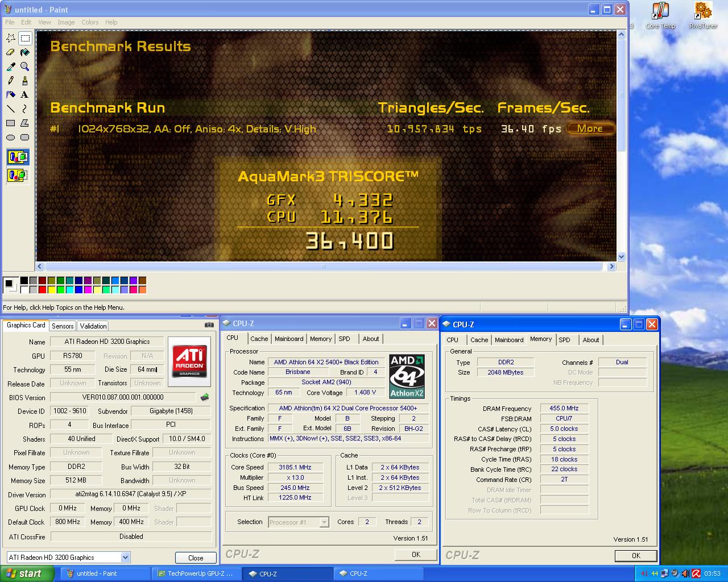Screen dimensions: 728x582
Task: Click the network connection tray icon
Action: pos(665,573)
